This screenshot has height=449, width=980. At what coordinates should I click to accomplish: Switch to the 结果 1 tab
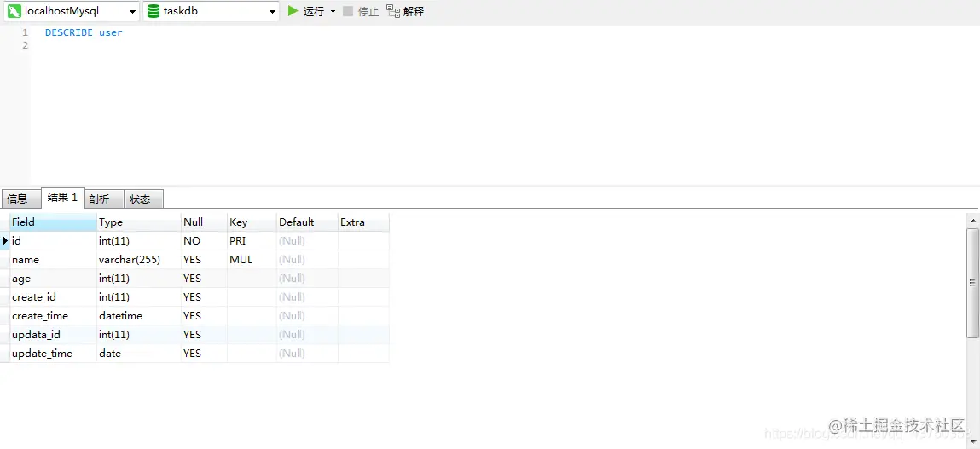point(62,198)
